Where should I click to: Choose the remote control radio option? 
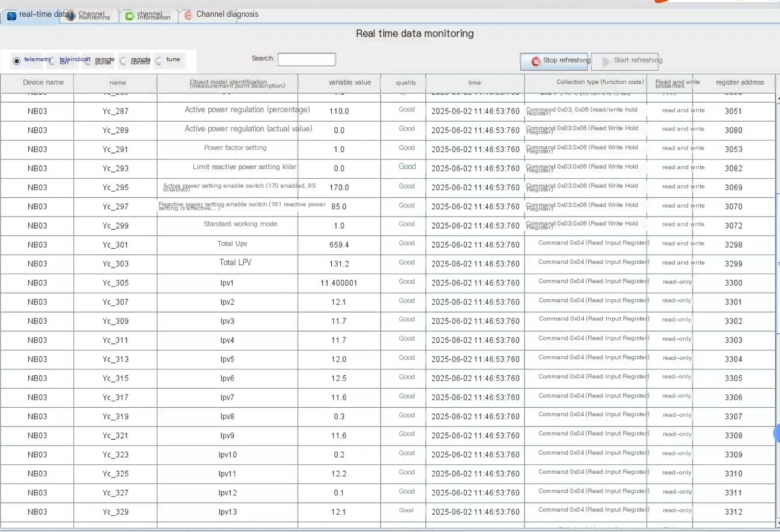pos(123,61)
